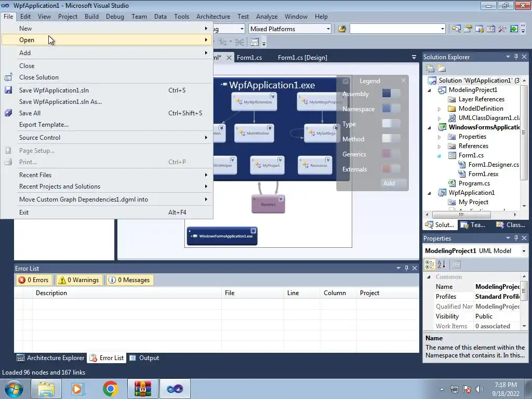Select New from the File menu
The width and height of the screenshot is (532, 399).
(x=107, y=29)
